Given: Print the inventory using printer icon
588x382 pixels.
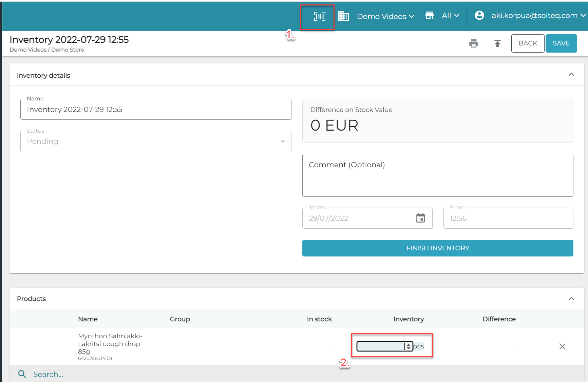Looking at the screenshot, I should coord(474,43).
